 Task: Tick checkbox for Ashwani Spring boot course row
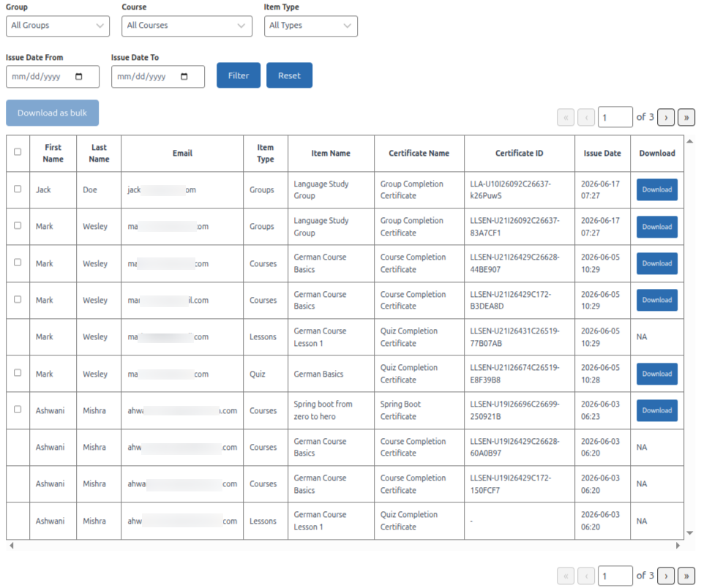(x=18, y=410)
